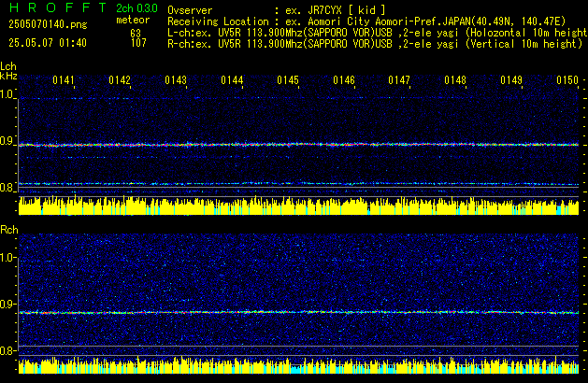Screen dimensions: 588x383
Task: Click the faint Lch signal line near 0.8 kHz
Action: point(298,184)
